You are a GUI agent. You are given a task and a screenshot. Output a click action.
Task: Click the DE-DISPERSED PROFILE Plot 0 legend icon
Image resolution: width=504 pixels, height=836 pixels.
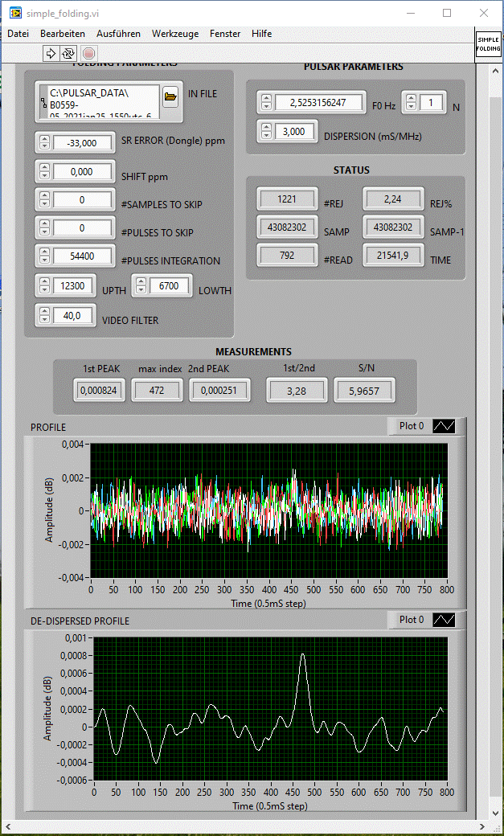[444, 620]
